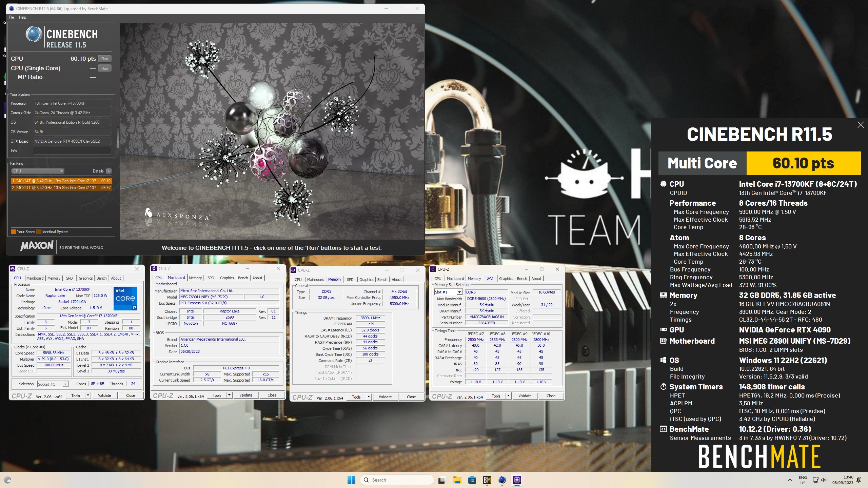Open File Explorer from the taskbar
This screenshot has width=868, height=488.
point(457,480)
